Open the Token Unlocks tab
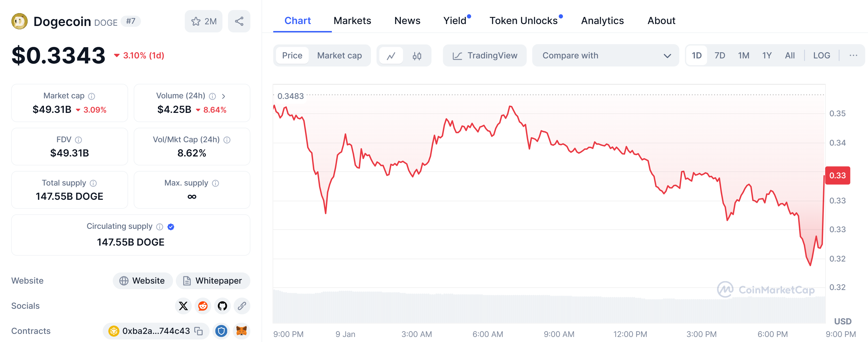 pos(523,21)
